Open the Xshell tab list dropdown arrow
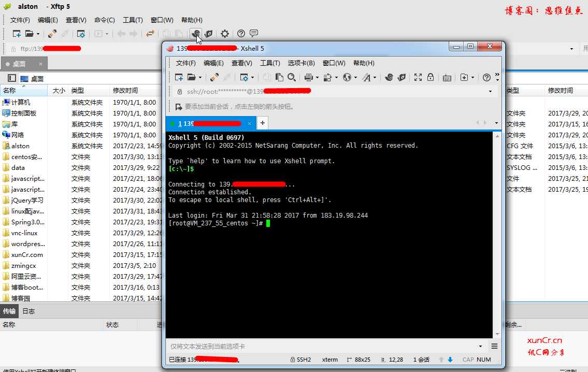588x372 pixels. [496, 123]
